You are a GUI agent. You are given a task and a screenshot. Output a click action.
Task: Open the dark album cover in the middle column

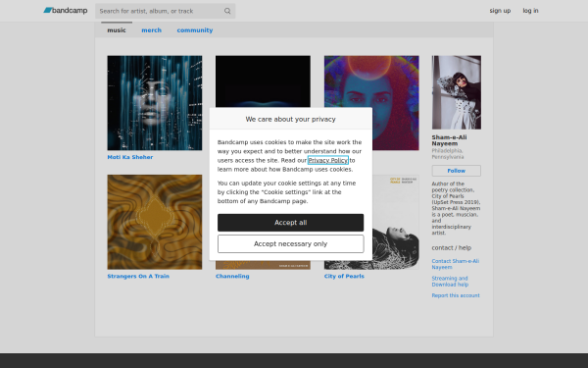point(263,81)
